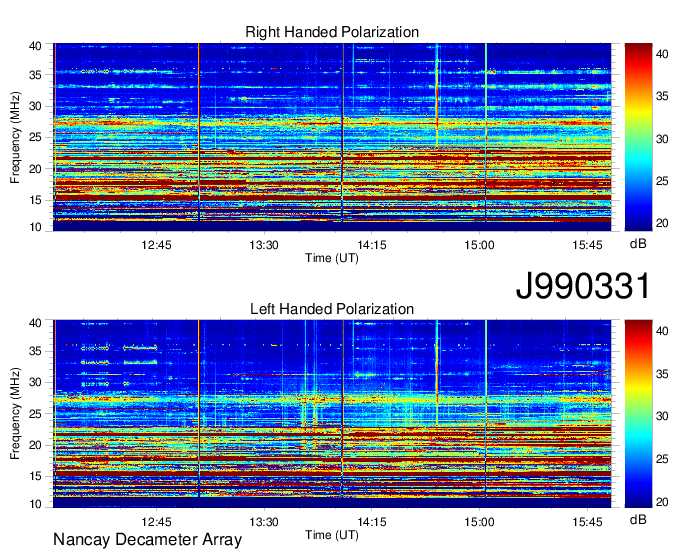Click the bottom plot's "Time (UT)" axis label
Screen dimensions: 680x552
(332, 535)
